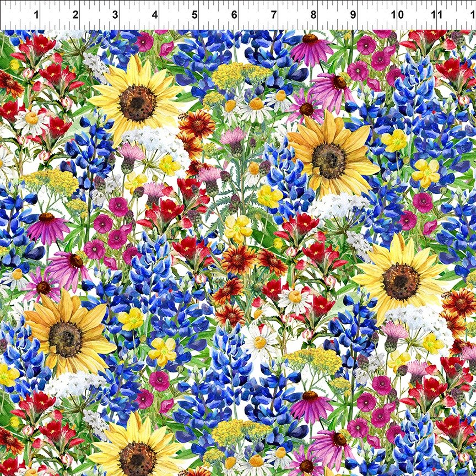Click the number 8 on the ruler
This screenshot has height=476, width=476.
(x=313, y=14)
